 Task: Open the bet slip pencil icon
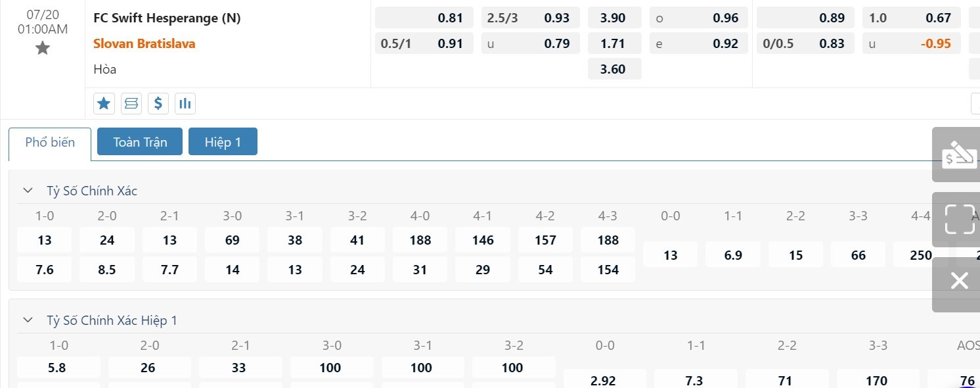pyautogui.click(x=959, y=155)
